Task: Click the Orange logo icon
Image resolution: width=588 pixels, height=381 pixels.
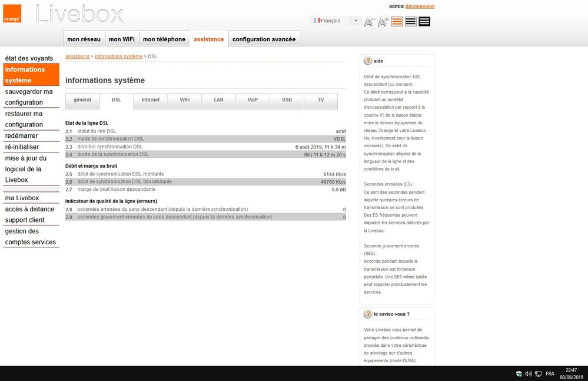Action: (12, 14)
